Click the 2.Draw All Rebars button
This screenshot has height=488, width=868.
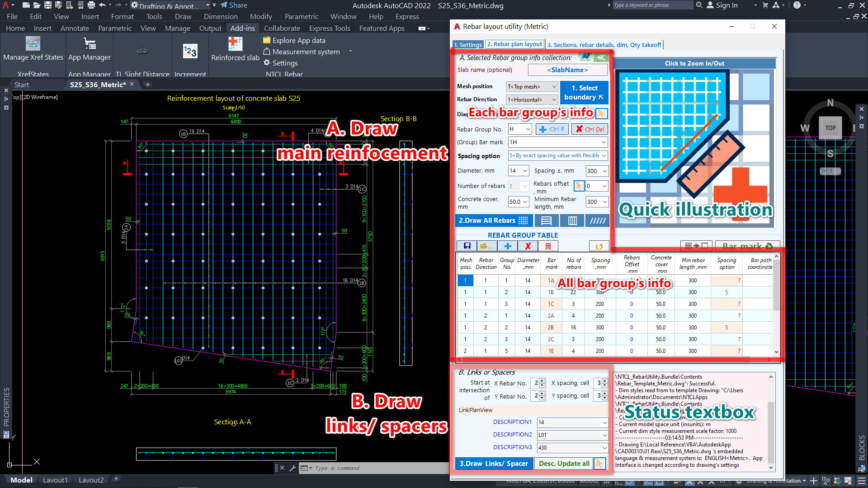[493, 221]
